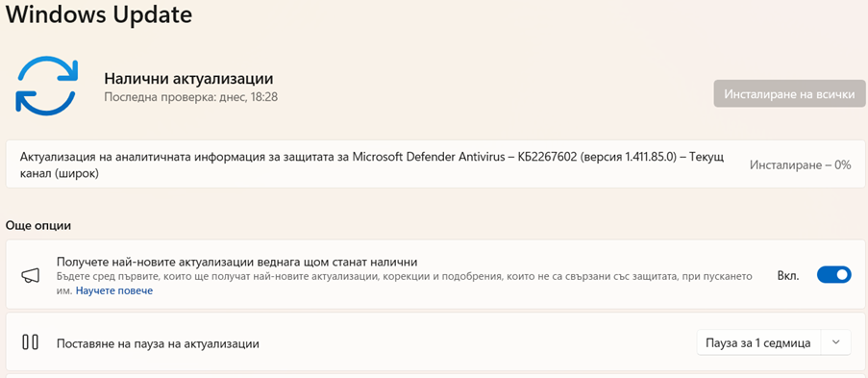
Task: Click the Получете най-новите актуализации option title
Action: point(236,261)
